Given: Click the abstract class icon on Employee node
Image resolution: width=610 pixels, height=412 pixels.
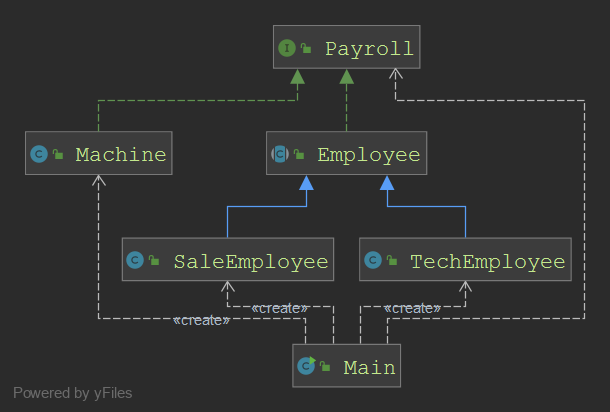Looking at the screenshot, I should 280,154.
